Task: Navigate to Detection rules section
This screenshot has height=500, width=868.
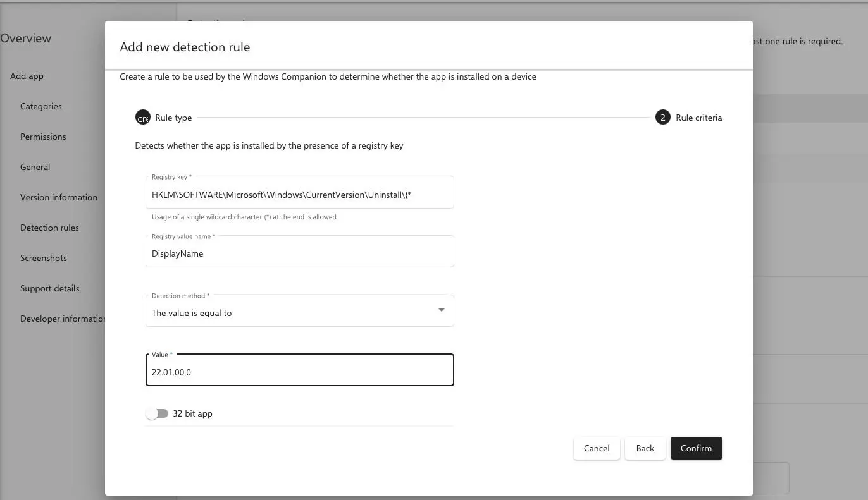Action: (x=49, y=228)
